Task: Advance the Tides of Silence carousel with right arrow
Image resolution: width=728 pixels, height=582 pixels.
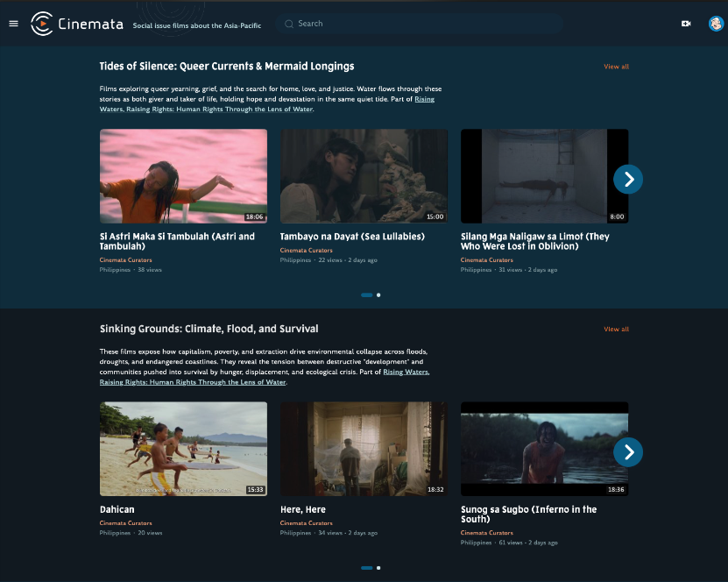Action: click(x=628, y=179)
